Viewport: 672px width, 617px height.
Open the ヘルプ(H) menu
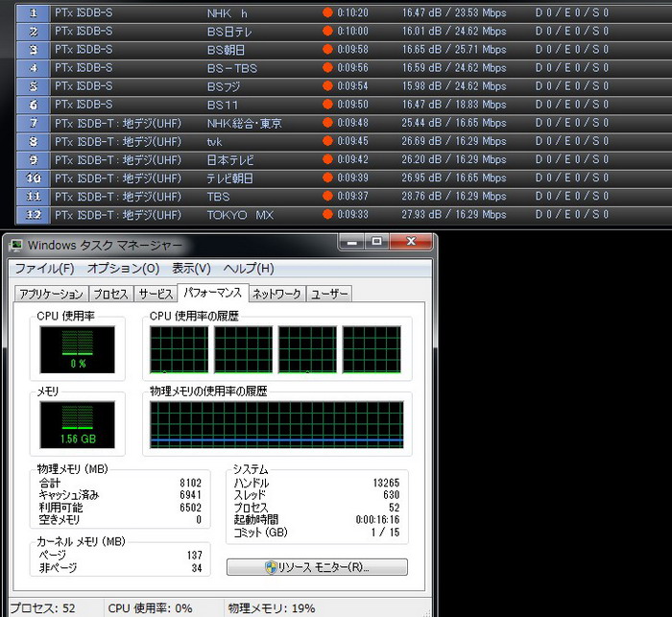(249, 269)
